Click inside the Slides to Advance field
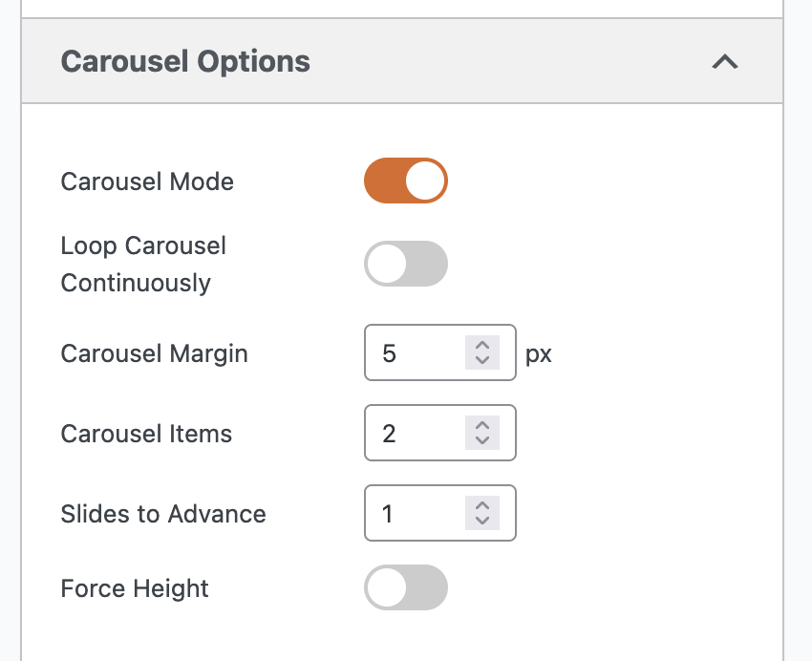This screenshot has width=812, height=661. pyautogui.click(x=420, y=513)
